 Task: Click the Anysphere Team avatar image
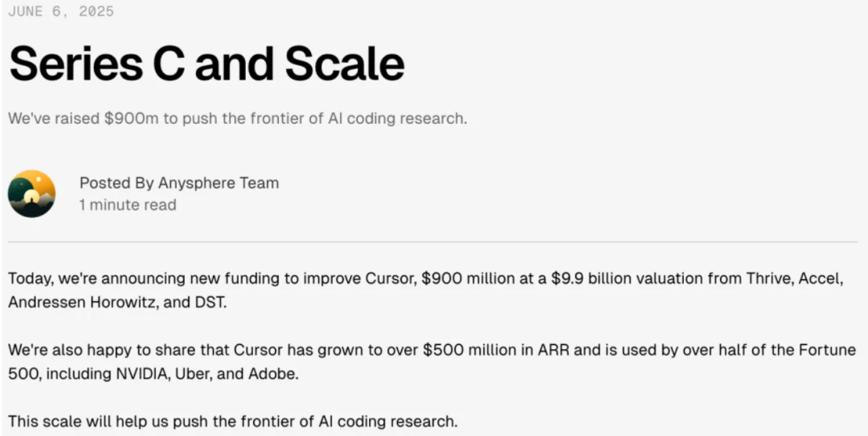coord(31,194)
